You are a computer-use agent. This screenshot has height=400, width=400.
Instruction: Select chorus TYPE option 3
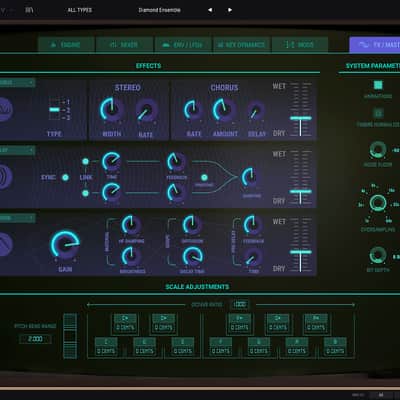pyautogui.click(x=67, y=117)
